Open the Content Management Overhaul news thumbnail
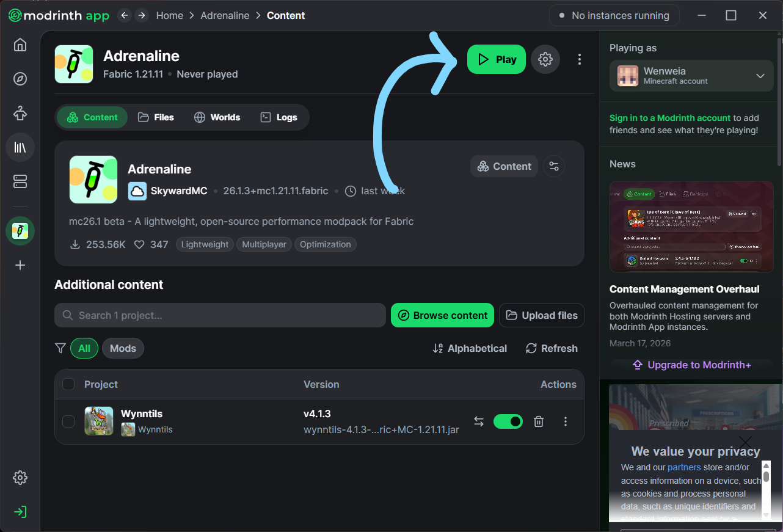Viewport: 783px width, 532px height. coord(691,227)
